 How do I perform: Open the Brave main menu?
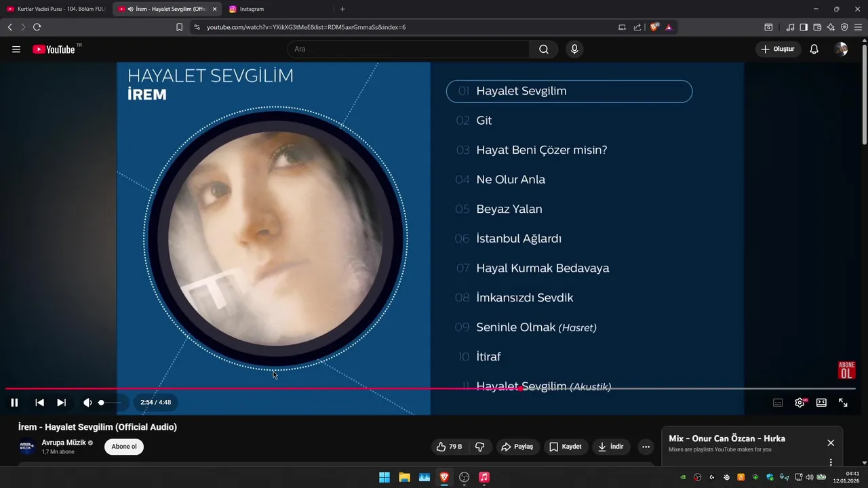pyautogui.click(x=858, y=27)
